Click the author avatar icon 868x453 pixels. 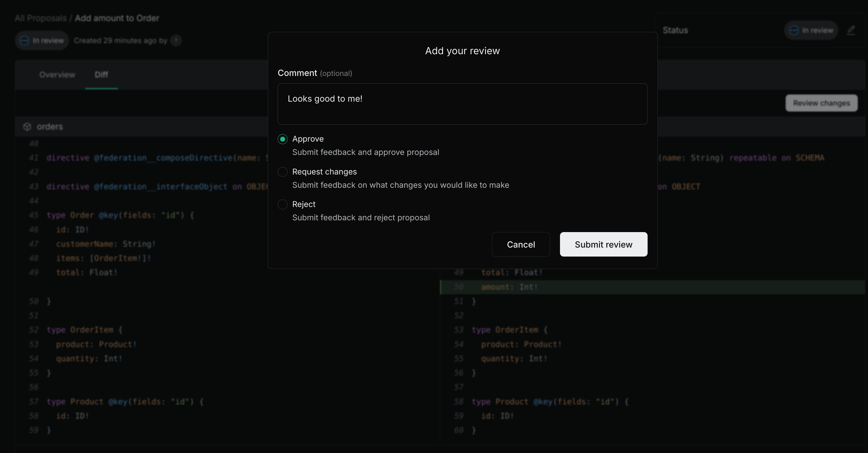(x=176, y=41)
